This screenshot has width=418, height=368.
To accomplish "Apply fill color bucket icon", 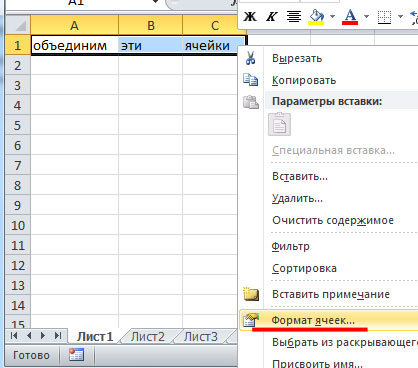I will (x=316, y=17).
